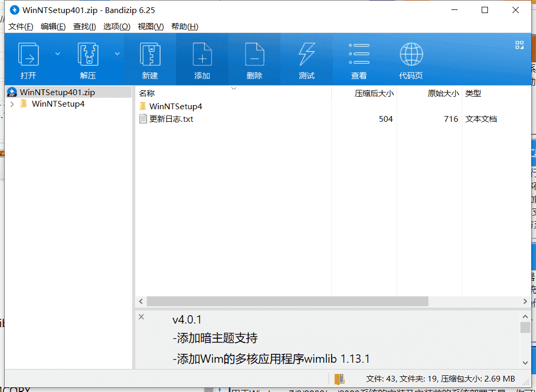Click the zip file icon in tree
This screenshot has width=536, height=392.
[x=12, y=92]
